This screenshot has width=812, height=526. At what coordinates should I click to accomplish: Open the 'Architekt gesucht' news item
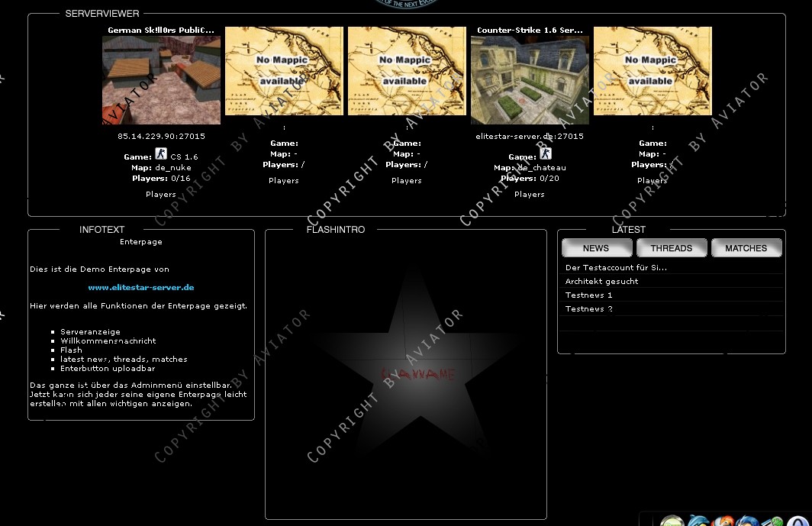click(601, 282)
